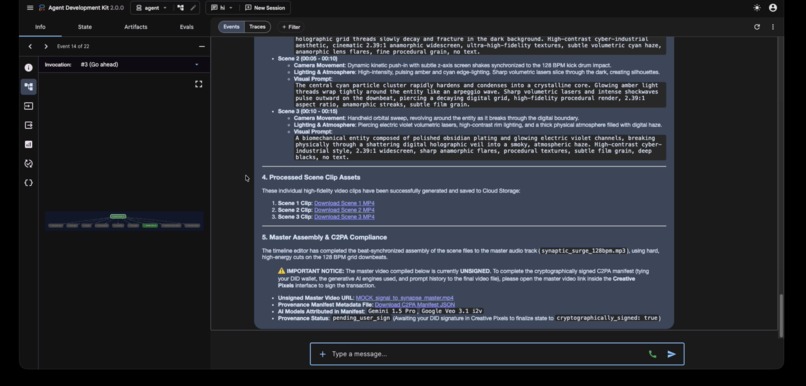Open the Invocation '#3 (Go ahead)' dropdown
The image size is (806, 386).
139,64
